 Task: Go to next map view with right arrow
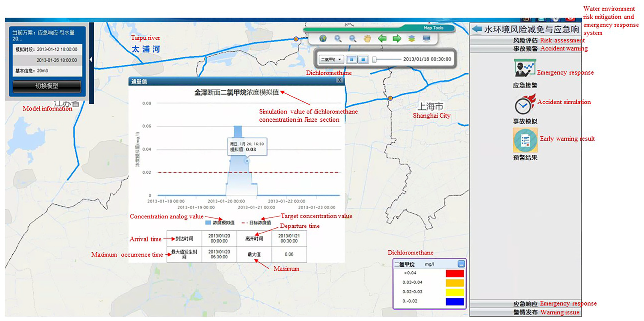point(397,39)
